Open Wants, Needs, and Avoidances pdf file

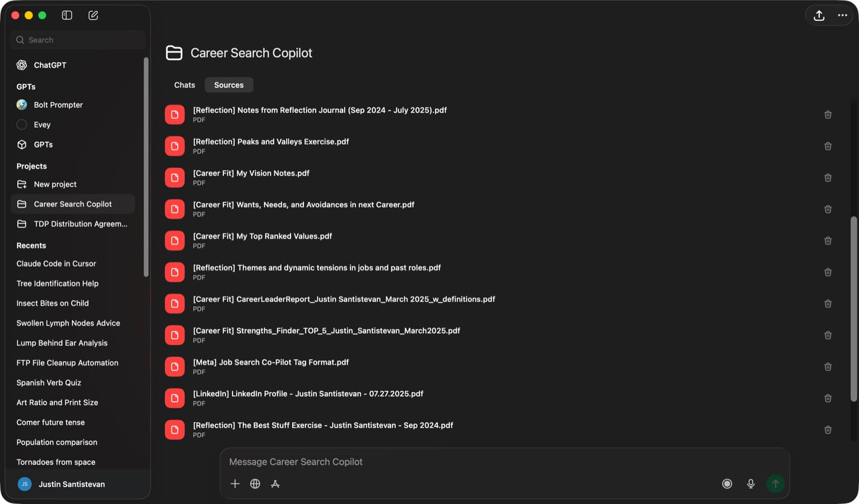tap(304, 204)
